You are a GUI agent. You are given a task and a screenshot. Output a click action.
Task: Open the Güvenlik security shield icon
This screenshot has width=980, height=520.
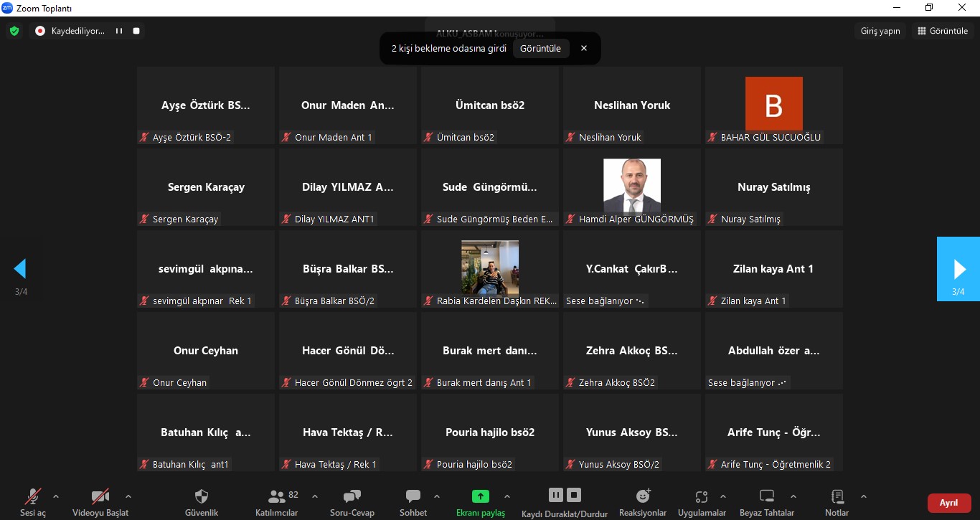click(202, 496)
